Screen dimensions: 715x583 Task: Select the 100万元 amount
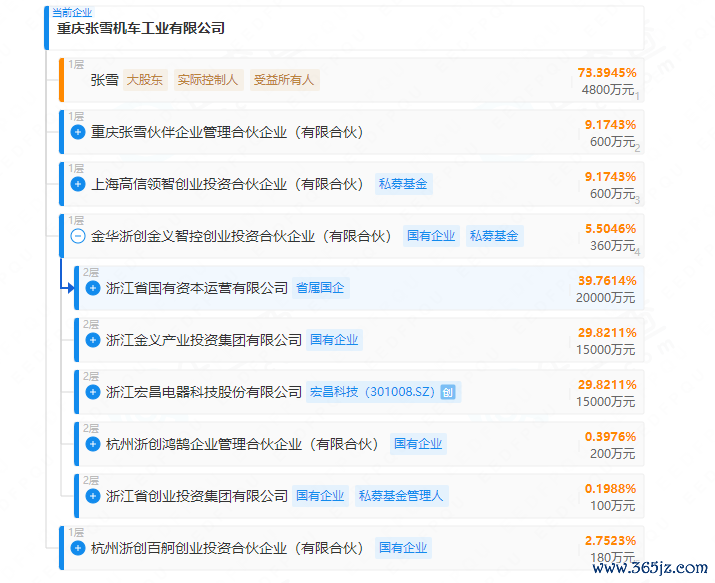point(612,506)
